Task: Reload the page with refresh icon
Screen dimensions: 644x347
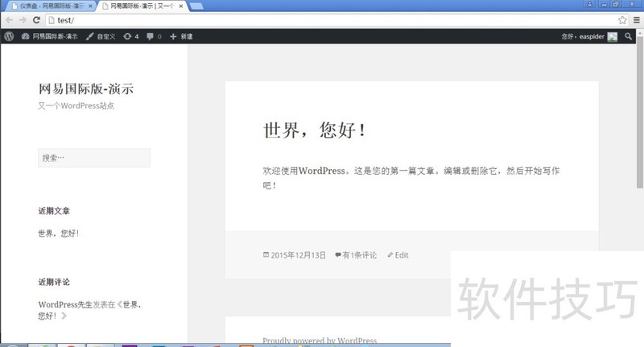Action: click(36, 19)
